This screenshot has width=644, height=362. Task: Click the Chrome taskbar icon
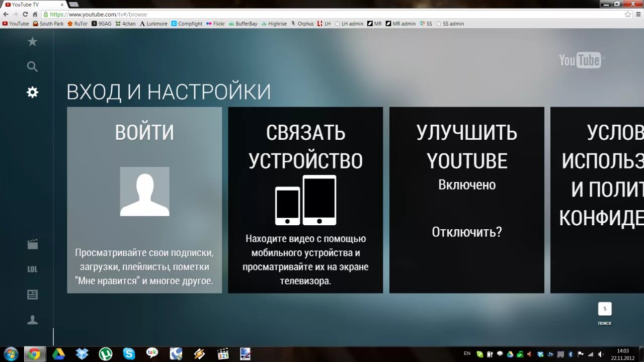point(34,354)
